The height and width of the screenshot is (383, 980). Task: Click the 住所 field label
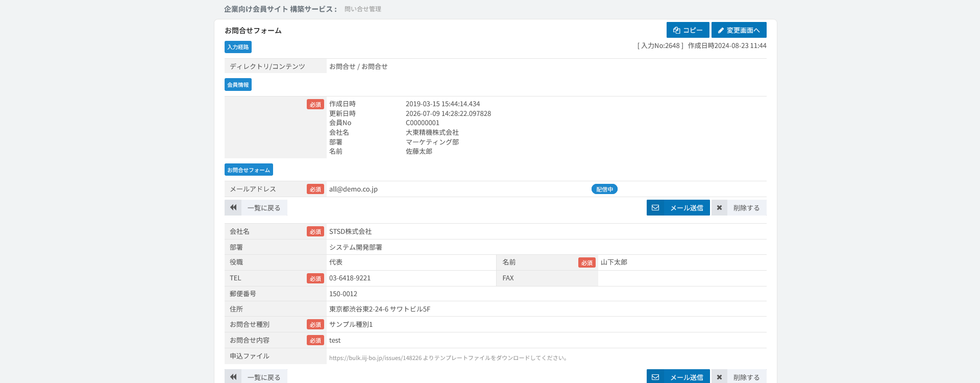(236, 309)
